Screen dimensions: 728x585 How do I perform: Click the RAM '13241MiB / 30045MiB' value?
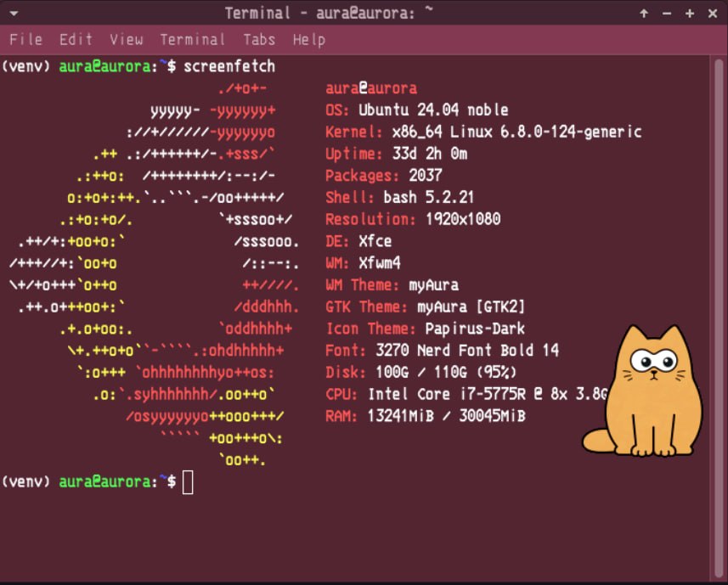point(446,416)
